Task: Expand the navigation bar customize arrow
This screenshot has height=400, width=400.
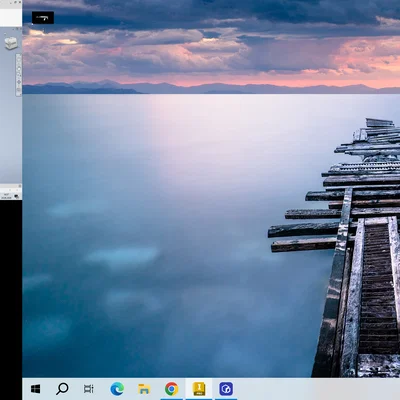Action: pos(20,94)
